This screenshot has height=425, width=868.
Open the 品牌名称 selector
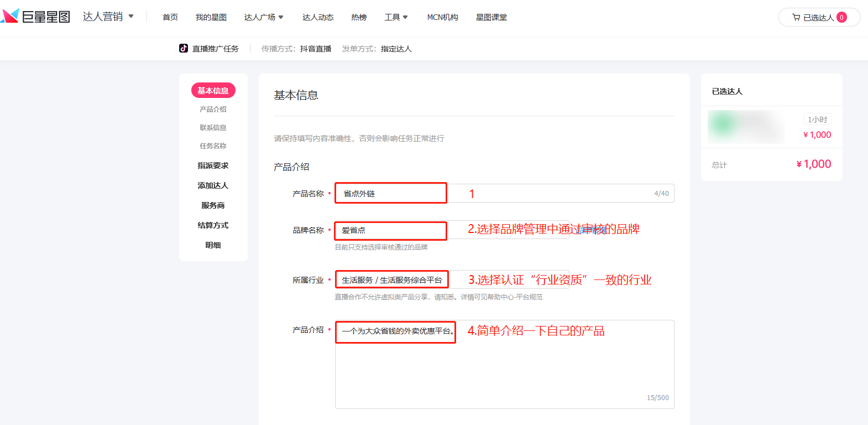pyautogui.click(x=452, y=230)
